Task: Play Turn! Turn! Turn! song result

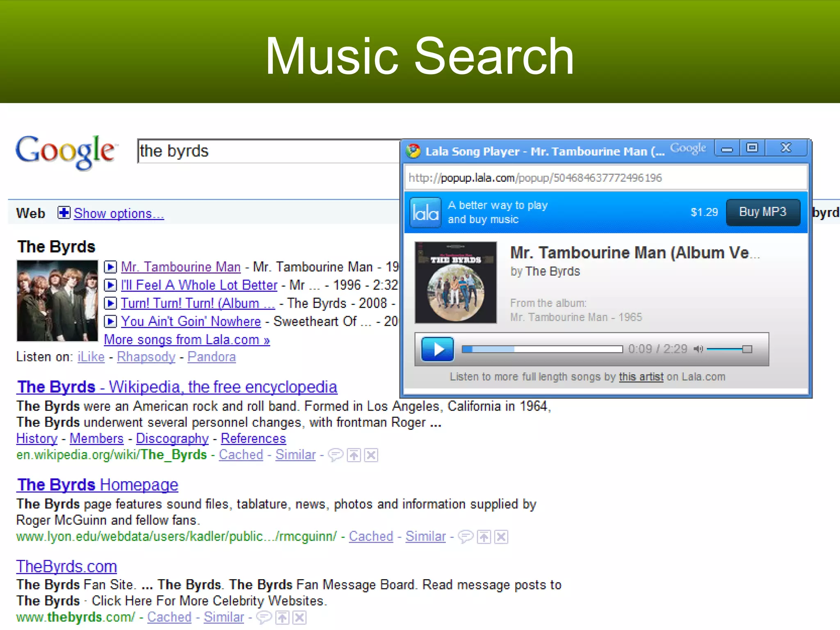Action: (x=110, y=303)
